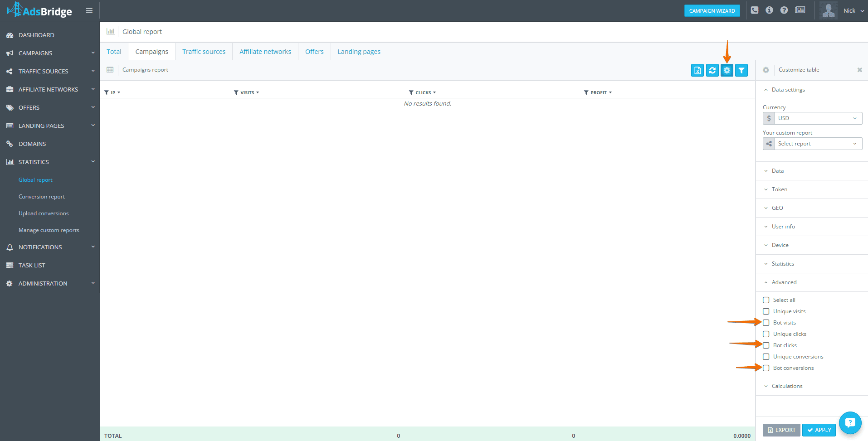Open Manage custom reports link
868x441 pixels.
pyautogui.click(x=49, y=230)
